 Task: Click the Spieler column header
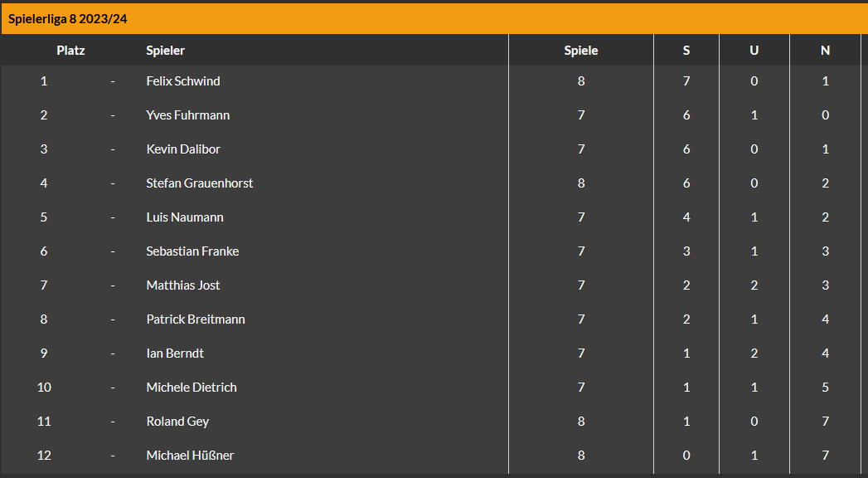click(166, 51)
